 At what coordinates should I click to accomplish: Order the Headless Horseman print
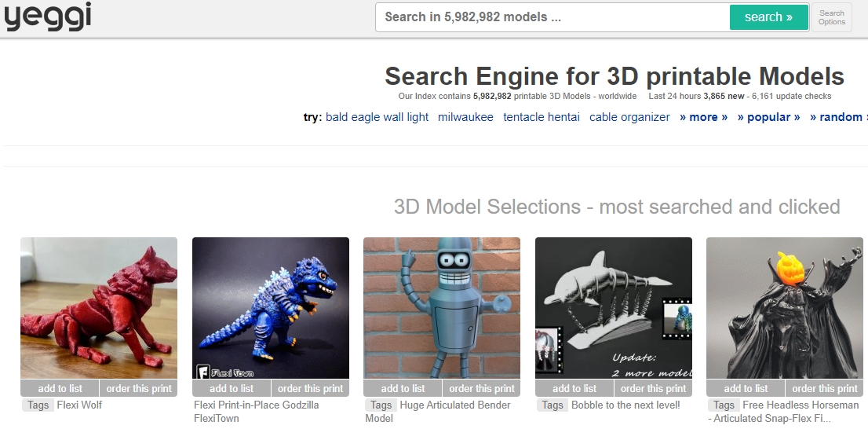point(824,389)
